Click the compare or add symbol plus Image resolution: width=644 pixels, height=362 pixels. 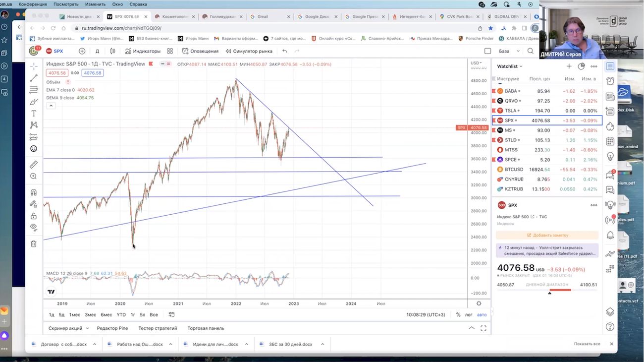tap(82, 51)
